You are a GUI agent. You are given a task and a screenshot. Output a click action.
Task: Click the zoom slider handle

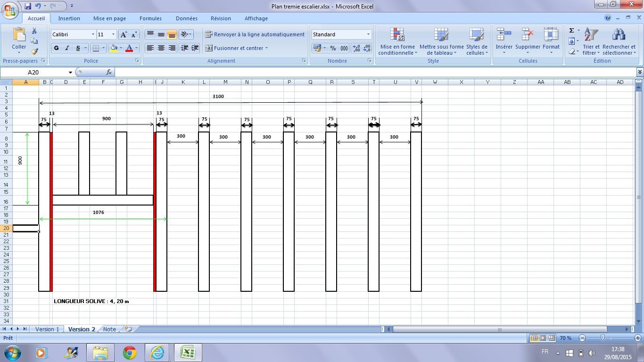[x=603, y=338]
